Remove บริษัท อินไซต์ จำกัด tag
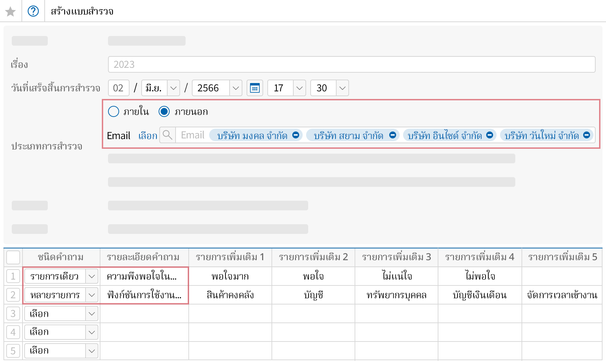The width and height of the screenshot is (606, 364). click(490, 135)
